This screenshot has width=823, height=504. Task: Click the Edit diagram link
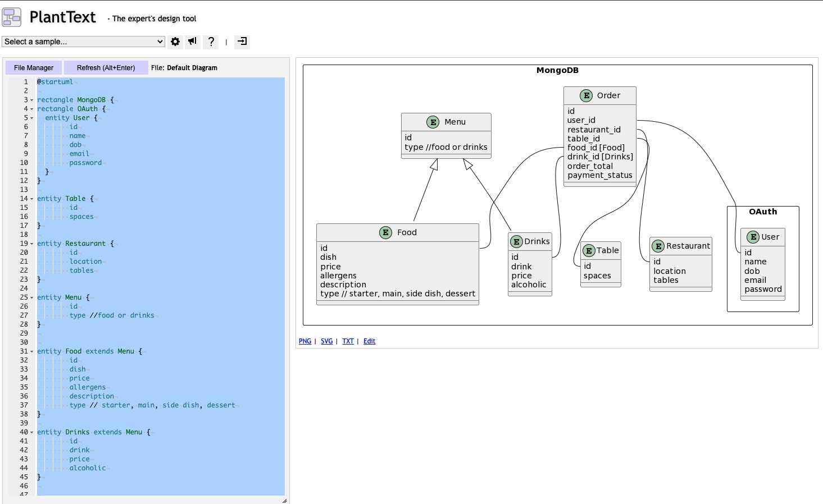click(x=370, y=341)
